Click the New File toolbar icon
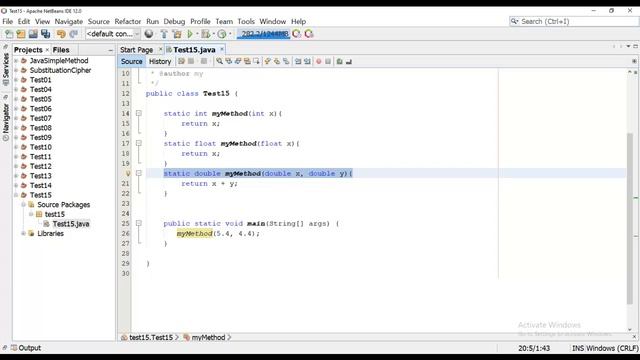The height and width of the screenshot is (360, 640). (9, 34)
